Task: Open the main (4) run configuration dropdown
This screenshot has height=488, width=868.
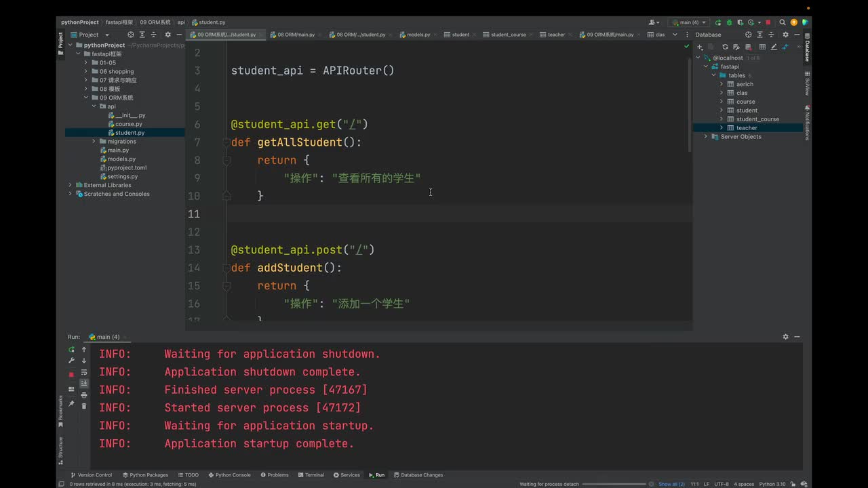Action: [688, 22]
